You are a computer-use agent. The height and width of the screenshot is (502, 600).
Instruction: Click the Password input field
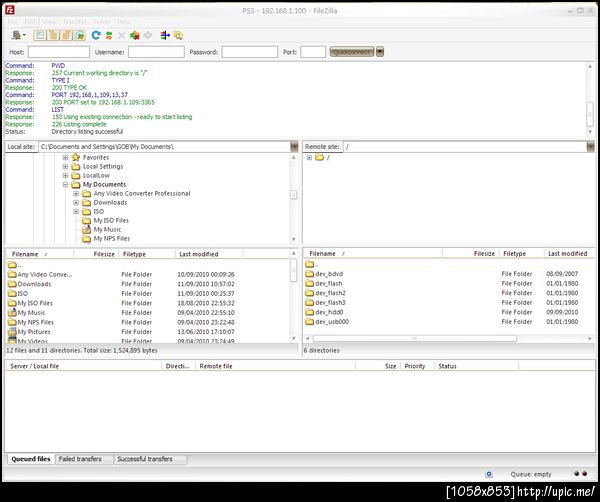pyautogui.click(x=249, y=52)
